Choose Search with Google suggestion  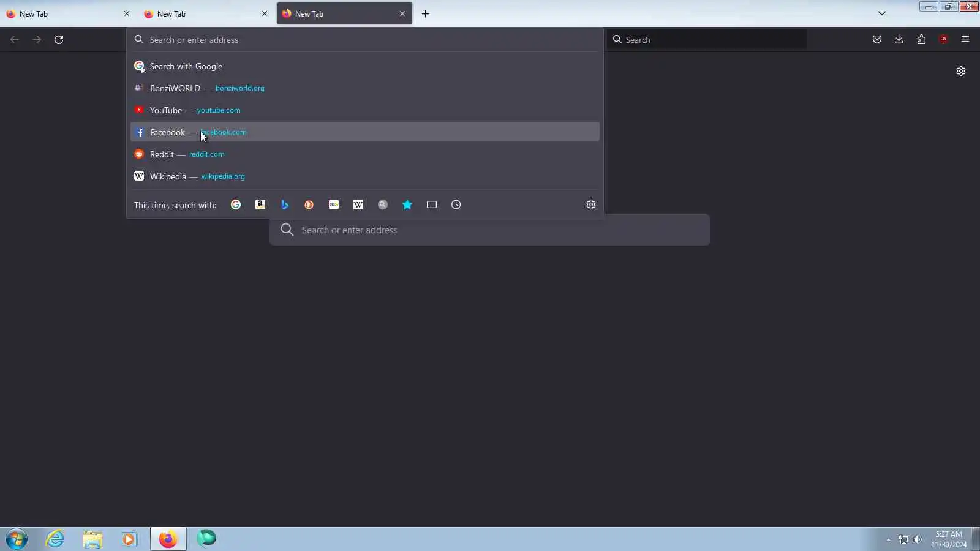click(x=364, y=66)
